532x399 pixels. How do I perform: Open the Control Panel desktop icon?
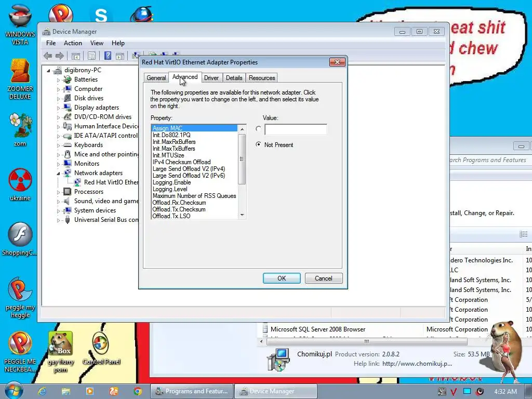(x=101, y=348)
